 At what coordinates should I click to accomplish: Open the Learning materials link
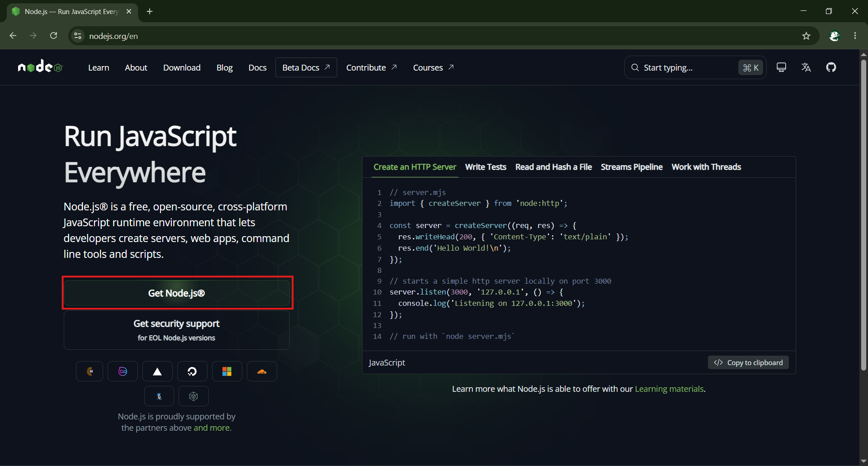669,389
